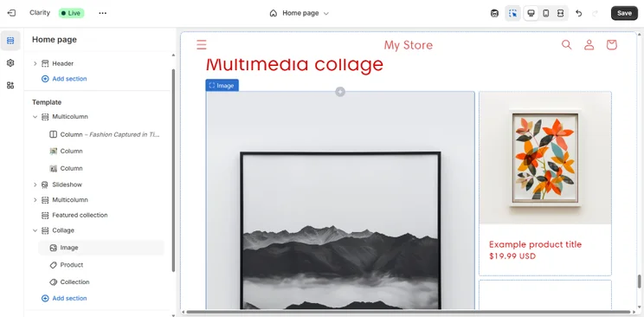644x317 pixels.
Task: Click the floral framed product image
Action: pos(545,158)
